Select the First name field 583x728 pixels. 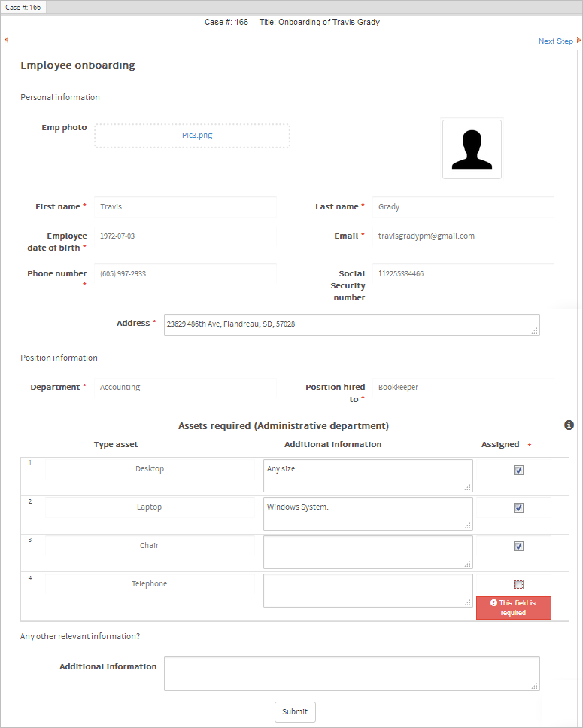(x=186, y=207)
